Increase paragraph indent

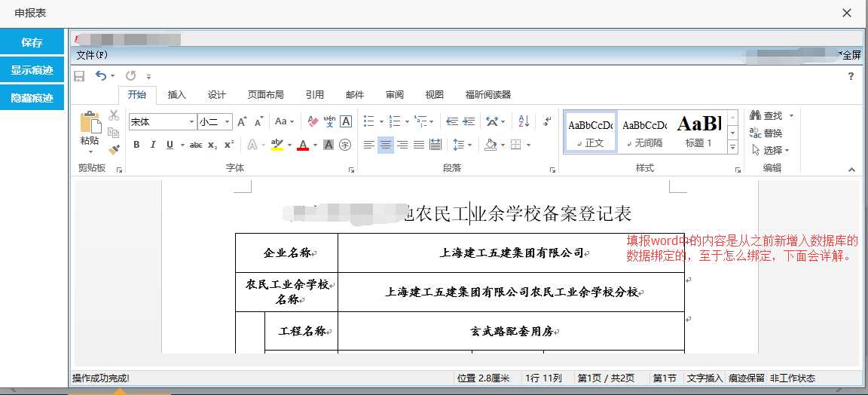(x=469, y=121)
